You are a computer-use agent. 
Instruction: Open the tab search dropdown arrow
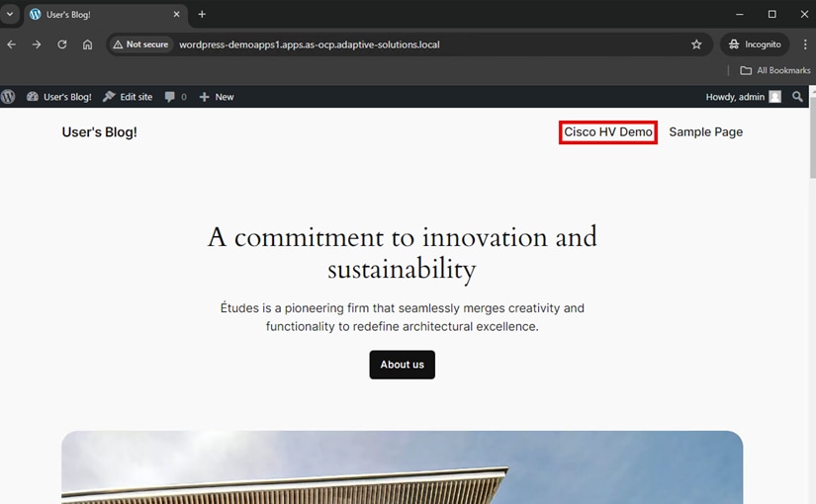(9, 14)
